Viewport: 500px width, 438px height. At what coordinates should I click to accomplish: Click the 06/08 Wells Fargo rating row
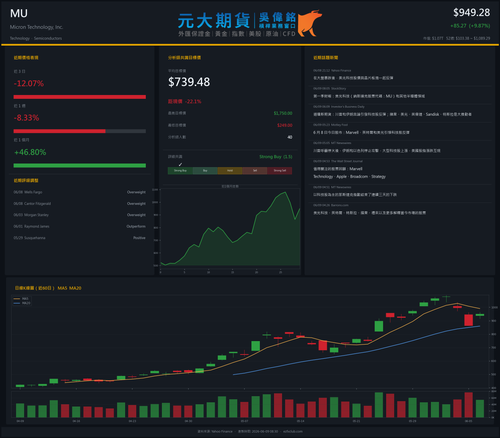click(80, 192)
